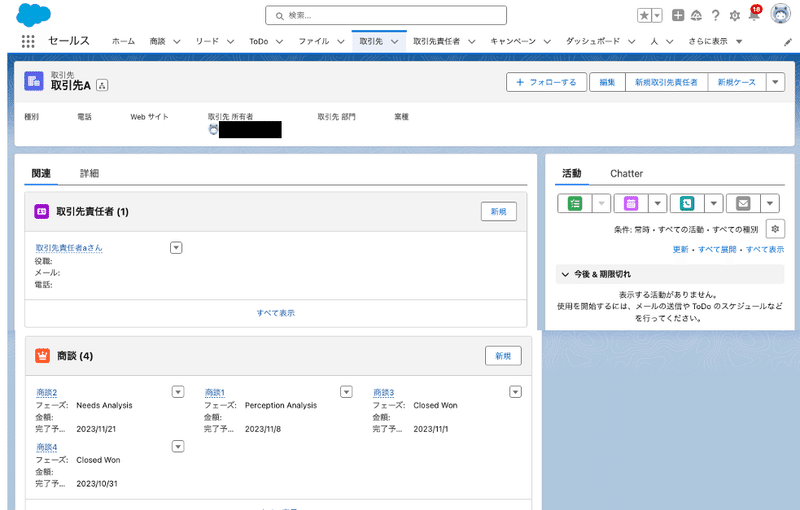Open the 商談3 opportunity link
Screen dimensions: 800x510
click(383, 393)
